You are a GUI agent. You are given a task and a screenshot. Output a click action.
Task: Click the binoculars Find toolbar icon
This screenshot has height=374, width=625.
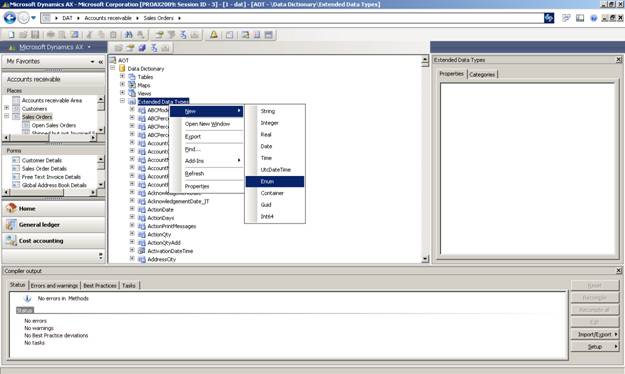point(128,35)
